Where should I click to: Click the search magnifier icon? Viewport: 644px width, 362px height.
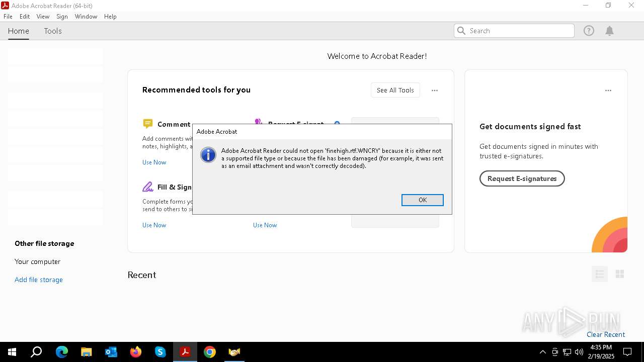pos(461,31)
